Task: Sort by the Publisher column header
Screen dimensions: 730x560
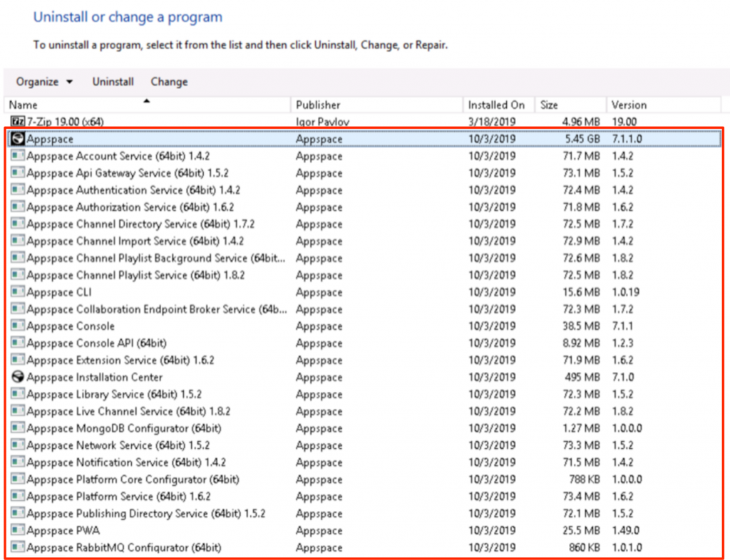Action: click(x=377, y=105)
